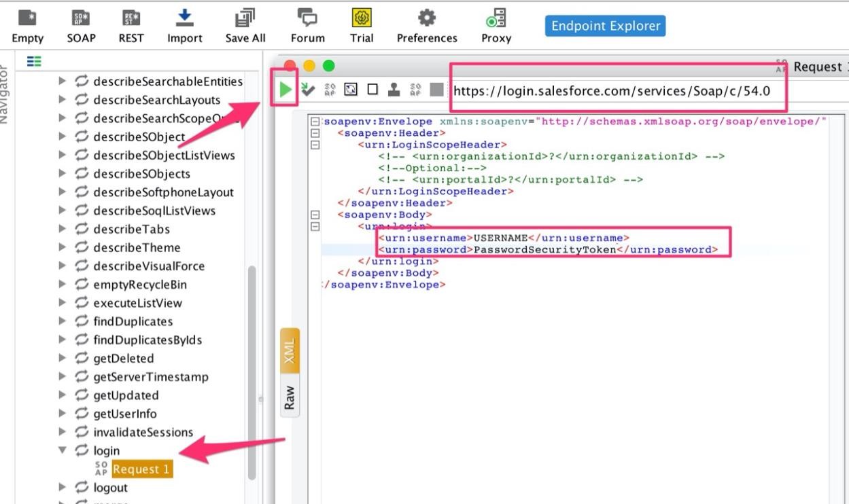
Task: Submit the request with green play button
Action: (x=286, y=90)
